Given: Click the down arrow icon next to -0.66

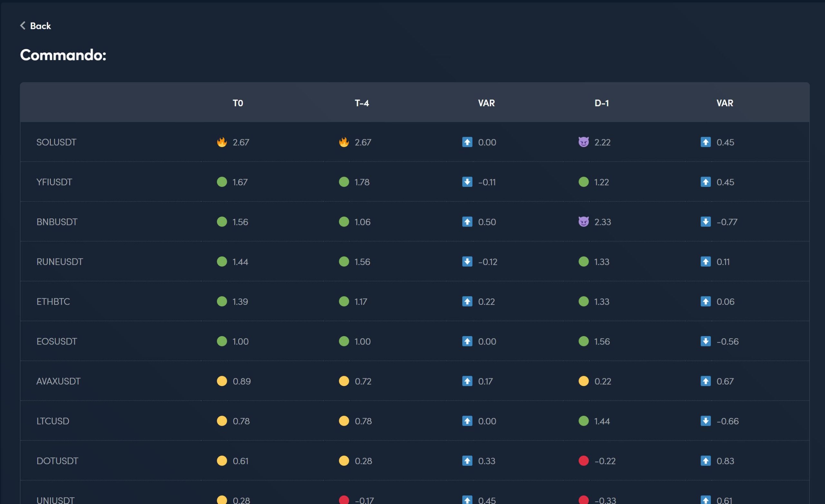Looking at the screenshot, I should 705,421.
